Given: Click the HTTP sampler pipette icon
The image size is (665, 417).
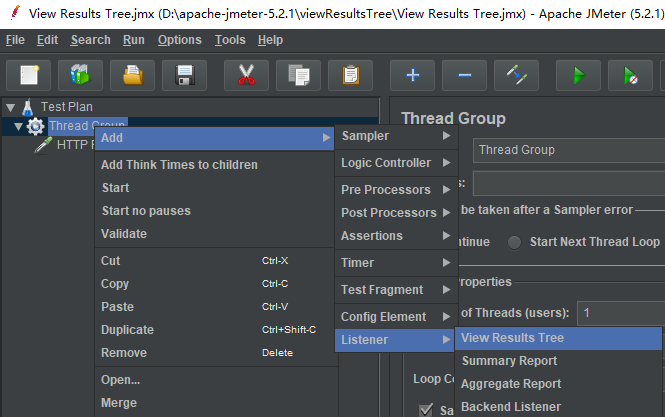Looking at the screenshot, I should 43,145.
